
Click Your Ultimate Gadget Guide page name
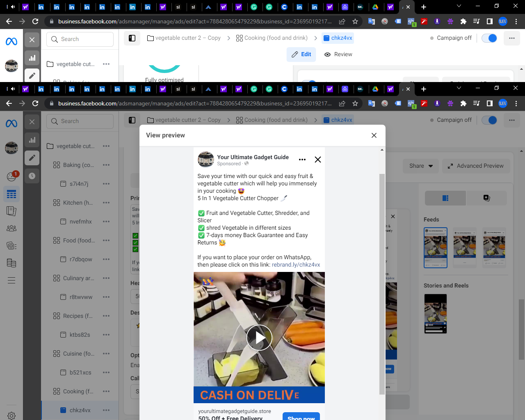253,157
